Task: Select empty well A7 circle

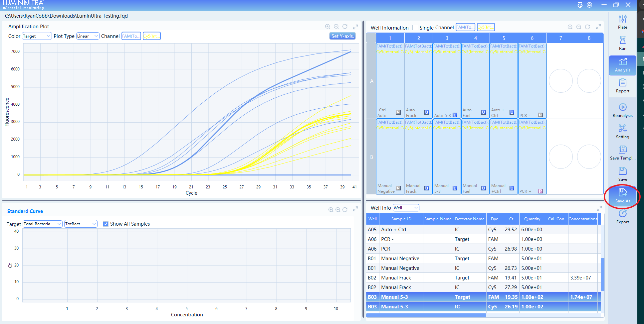Action: pos(560,81)
